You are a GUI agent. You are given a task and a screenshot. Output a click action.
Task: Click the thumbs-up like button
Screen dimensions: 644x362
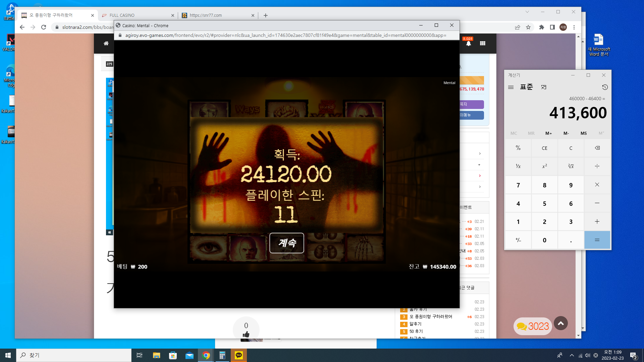coord(246,330)
